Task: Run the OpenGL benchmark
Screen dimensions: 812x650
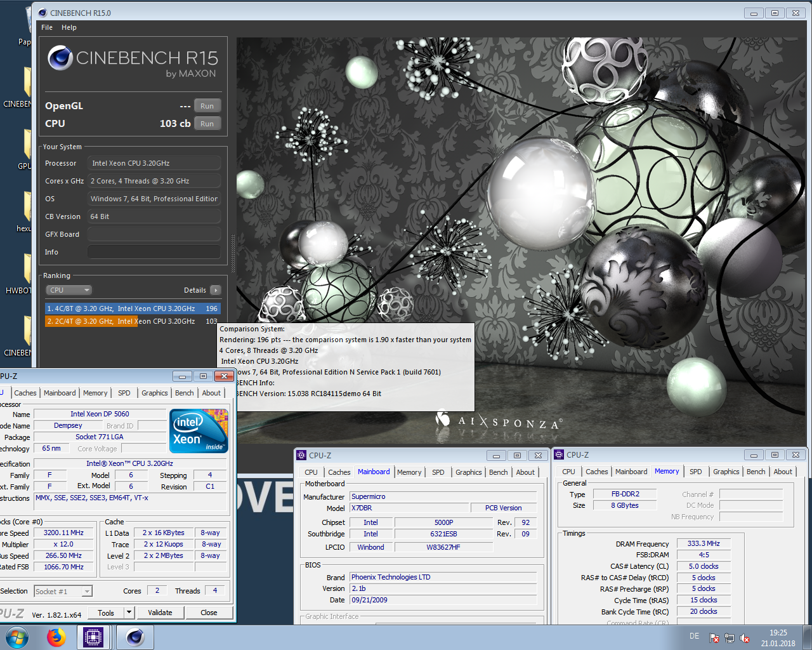Action: pyautogui.click(x=207, y=106)
